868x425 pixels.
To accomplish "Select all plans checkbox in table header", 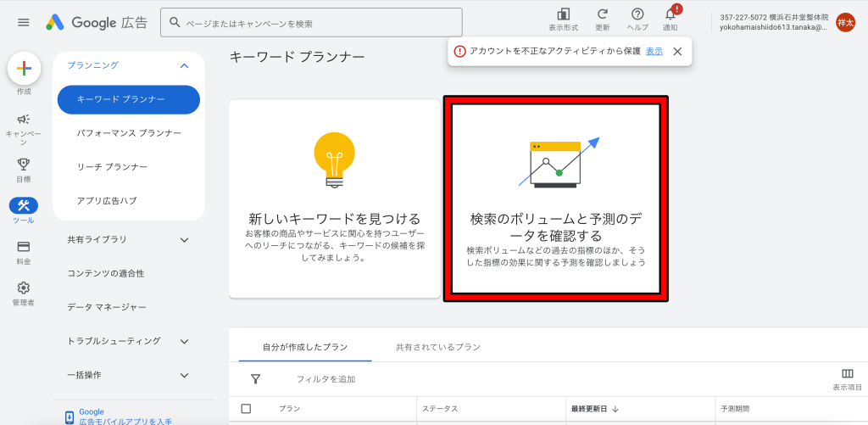I will pos(246,409).
